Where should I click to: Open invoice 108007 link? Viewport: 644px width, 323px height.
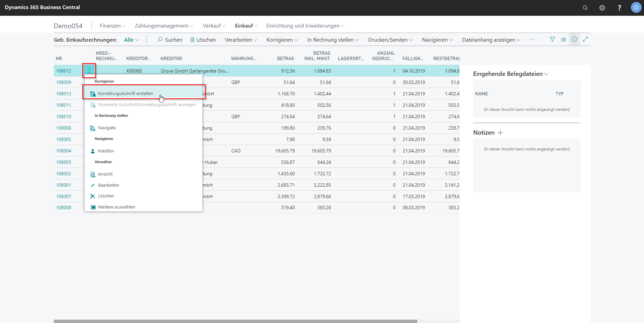(63, 196)
